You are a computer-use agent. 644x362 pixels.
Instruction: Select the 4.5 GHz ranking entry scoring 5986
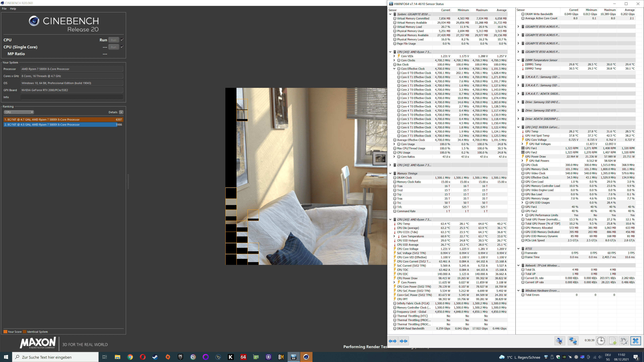[63, 124]
